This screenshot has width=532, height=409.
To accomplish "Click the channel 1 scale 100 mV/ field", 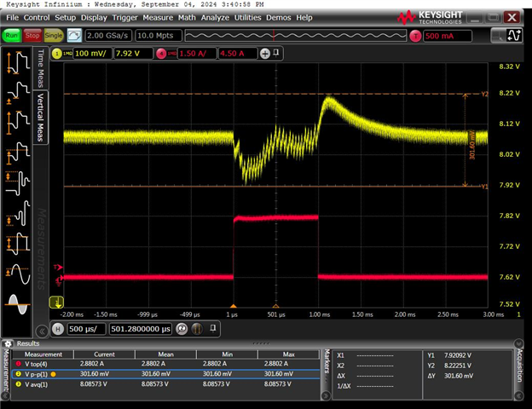I will [93, 54].
